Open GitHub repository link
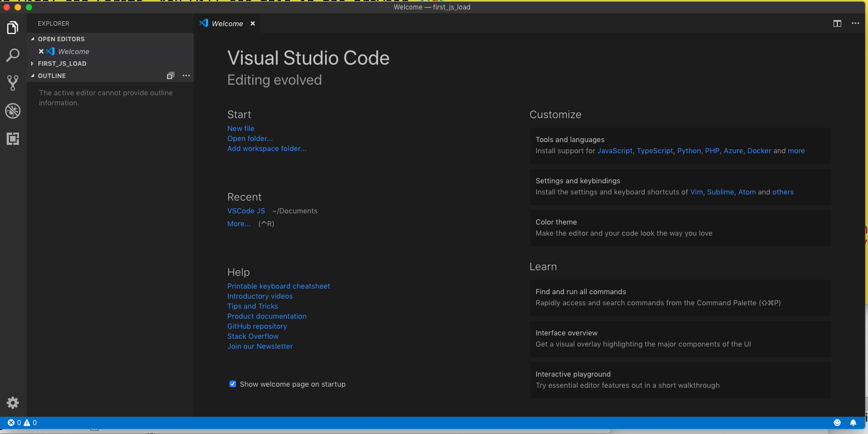 click(257, 326)
